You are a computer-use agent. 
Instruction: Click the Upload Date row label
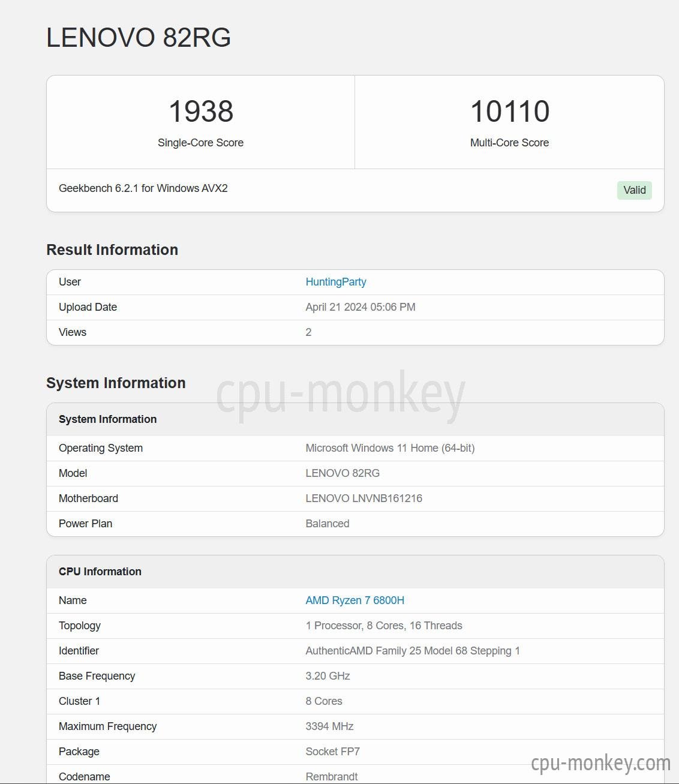[88, 307]
